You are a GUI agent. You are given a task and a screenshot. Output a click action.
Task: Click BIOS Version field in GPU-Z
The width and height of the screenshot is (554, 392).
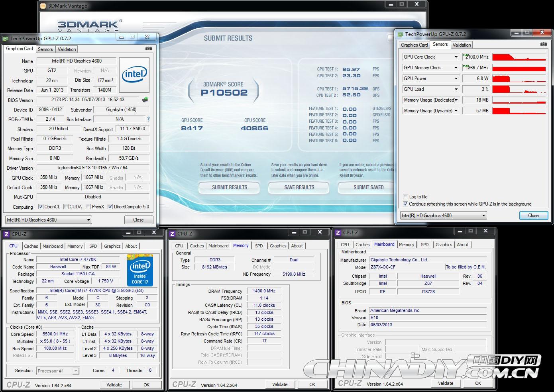tap(88, 100)
